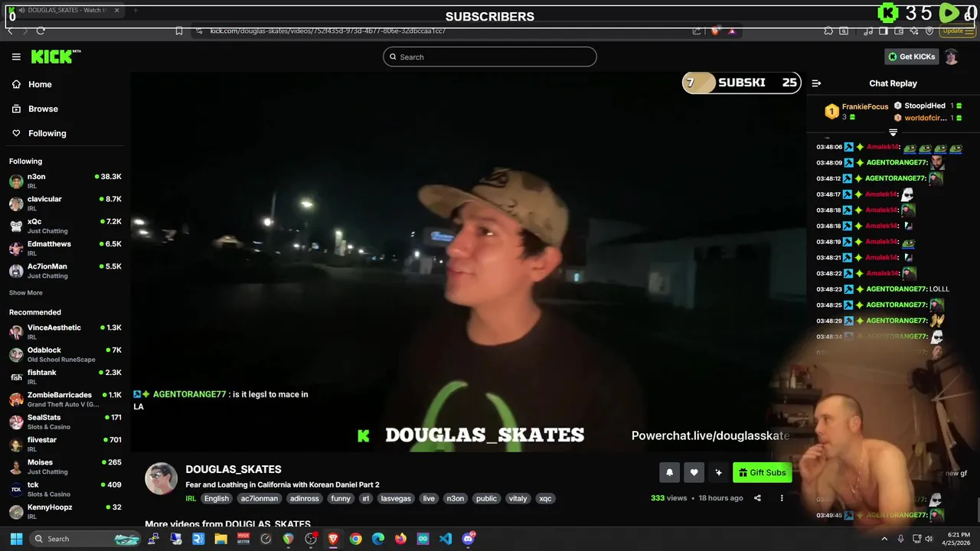Open the three-dot video options menu
The image size is (980, 551).
(782, 498)
